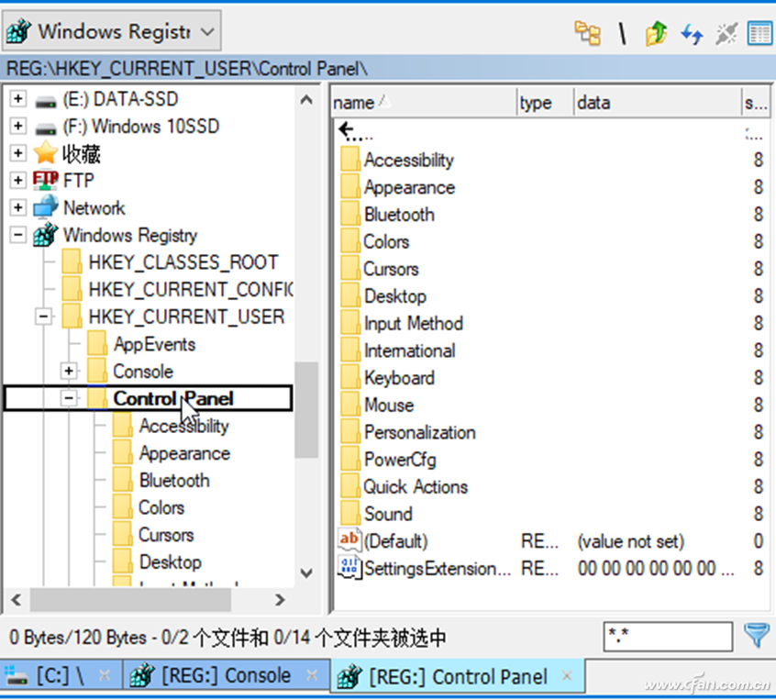776x700 pixels.
Task: Click the blue swap panels arrows icon
Action: [692, 34]
